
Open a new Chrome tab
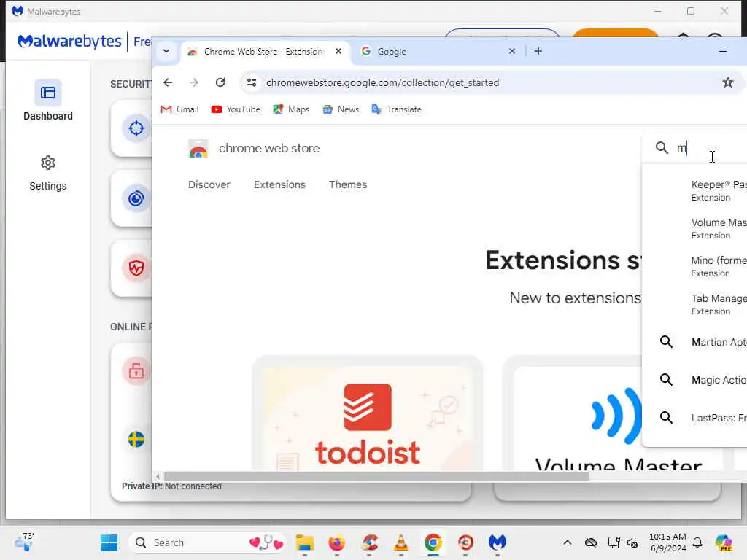[x=538, y=52]
